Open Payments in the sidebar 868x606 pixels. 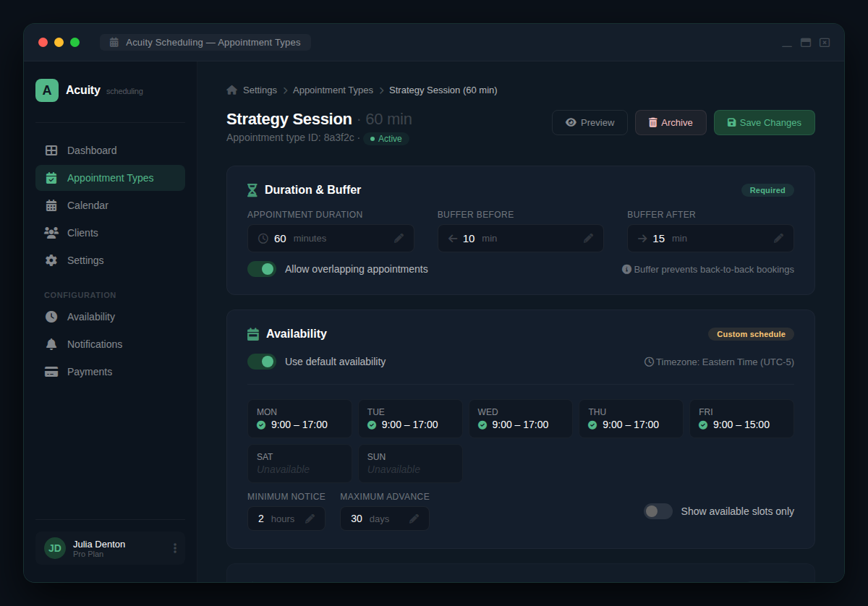(x=110, y=372)
